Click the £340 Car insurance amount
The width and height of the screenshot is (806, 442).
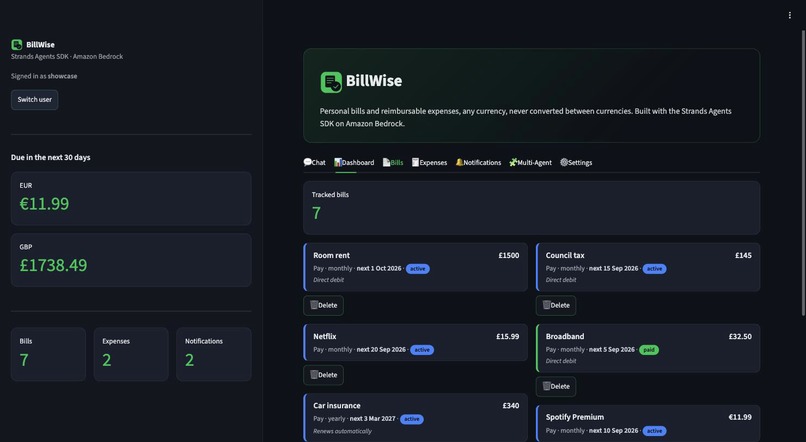pyautogui.click(x=510, y=406)
